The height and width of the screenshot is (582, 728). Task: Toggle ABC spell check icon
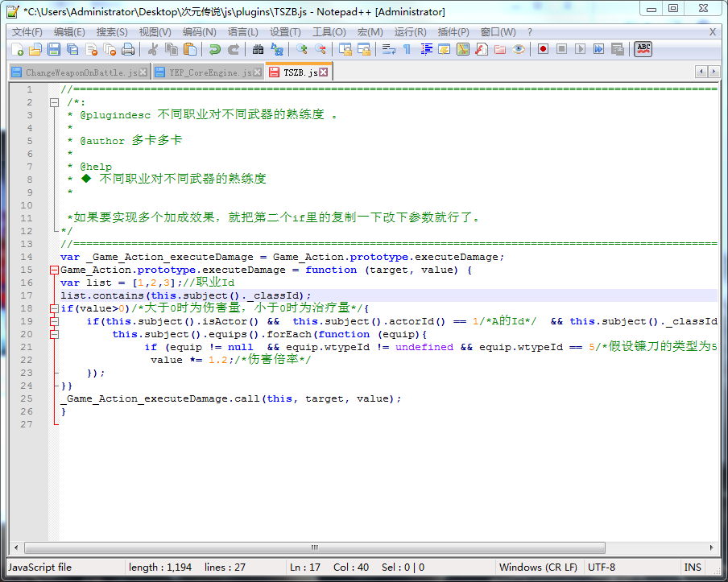(643, 49)
